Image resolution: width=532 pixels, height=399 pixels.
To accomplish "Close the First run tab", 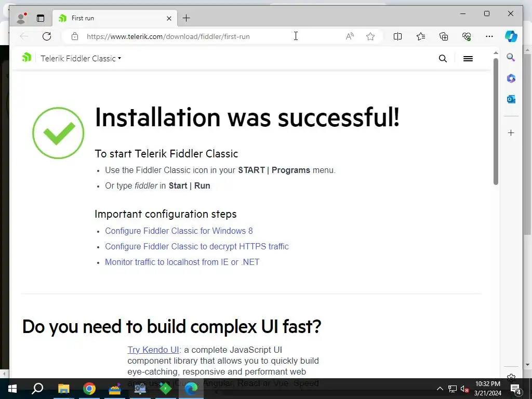I will [x=169, y=18].
